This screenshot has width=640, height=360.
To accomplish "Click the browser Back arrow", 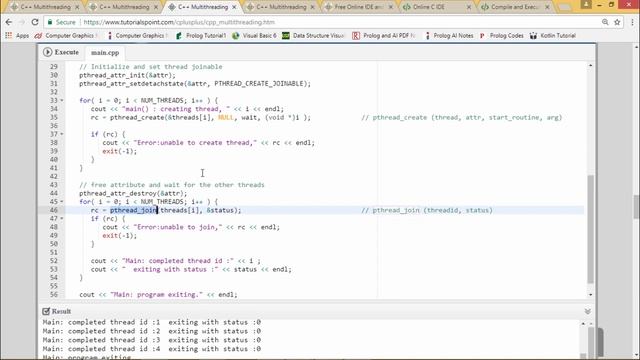I will [x=9, y=22].
